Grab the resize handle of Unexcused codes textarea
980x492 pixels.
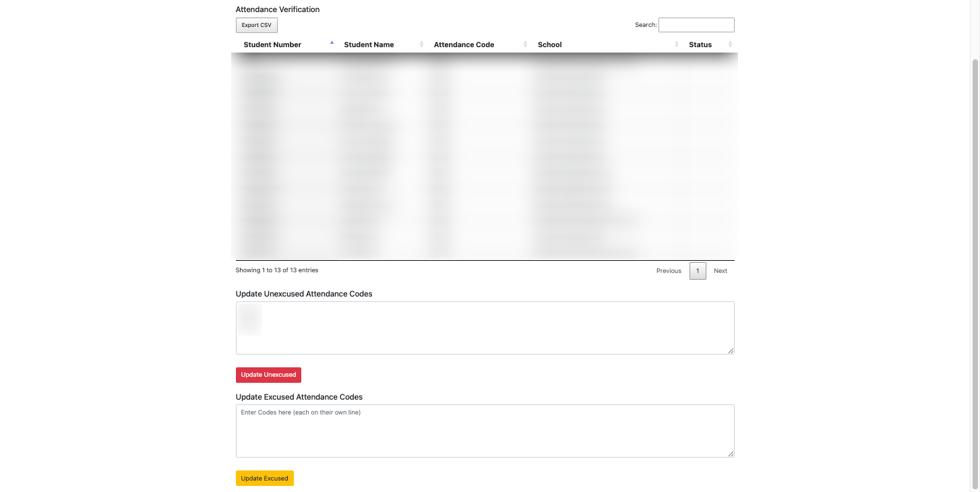731,350
